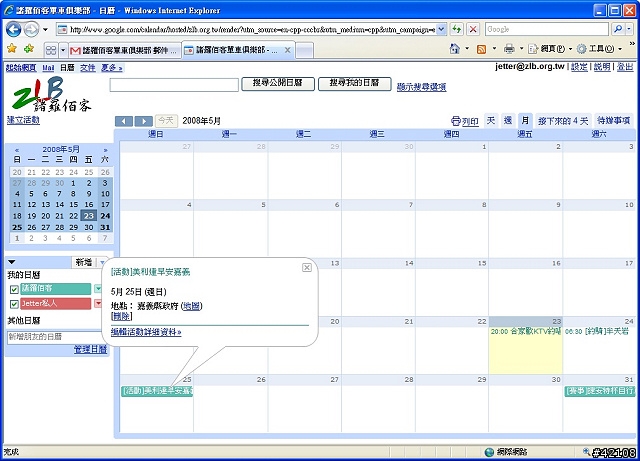Image resolution: width=640 pixels, height=461 pixels.
Task: Select day 31 in the mini calendar
Action: tap(105, 227)
